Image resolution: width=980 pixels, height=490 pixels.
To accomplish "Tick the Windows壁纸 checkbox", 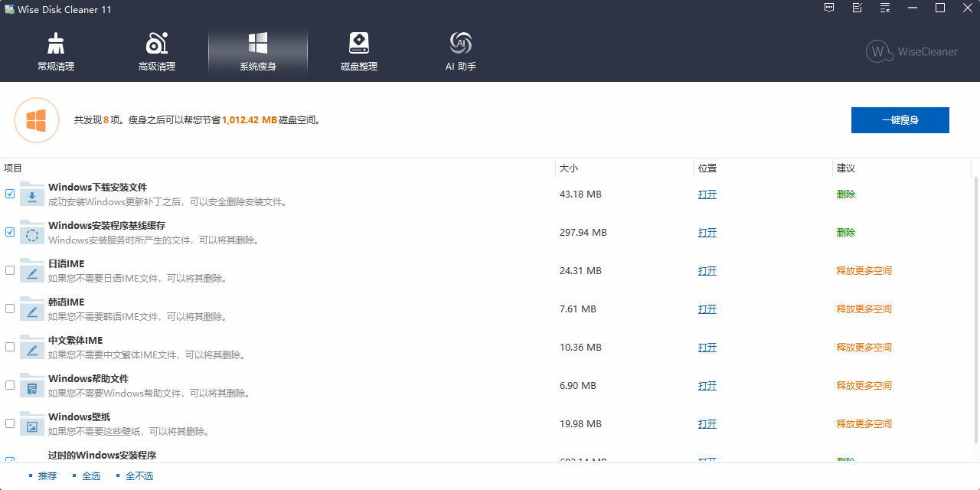I will pos(10,423).
